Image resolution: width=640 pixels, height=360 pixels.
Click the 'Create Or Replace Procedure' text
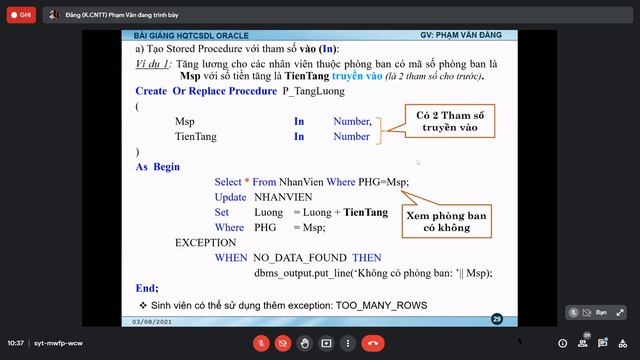coord(206,91)
